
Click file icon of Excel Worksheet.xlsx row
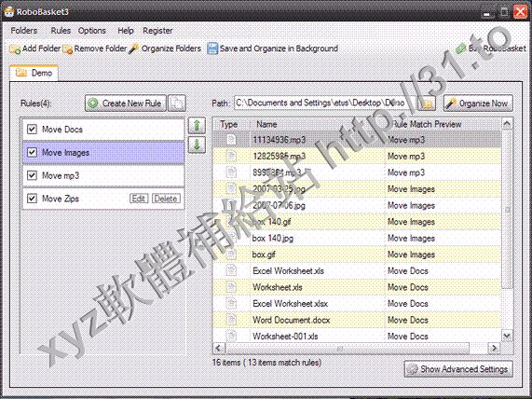tap(231, 303)
